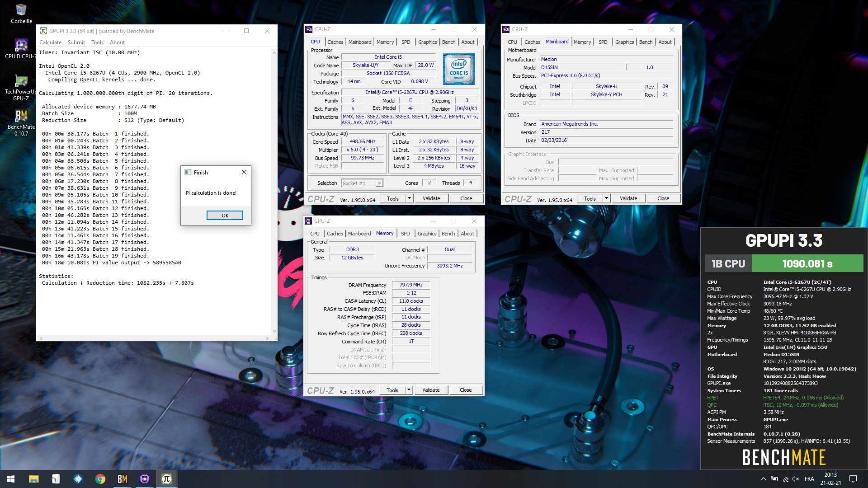Click Validate in the CPU-Z CPU window

[x=431, y=198]
